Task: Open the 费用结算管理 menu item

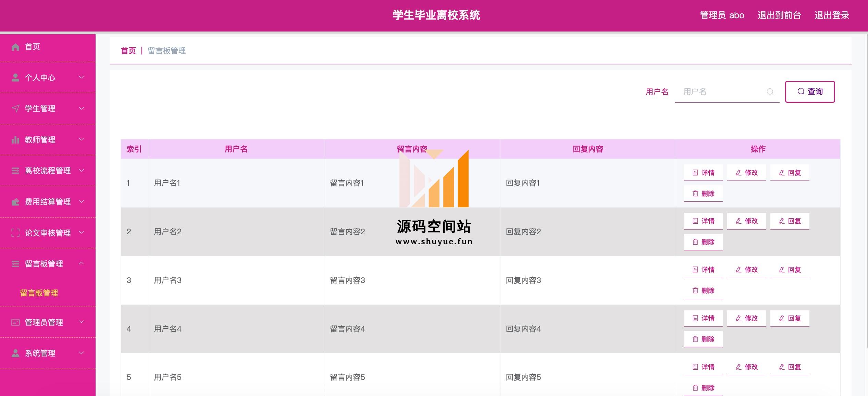Action: (48, 202)
